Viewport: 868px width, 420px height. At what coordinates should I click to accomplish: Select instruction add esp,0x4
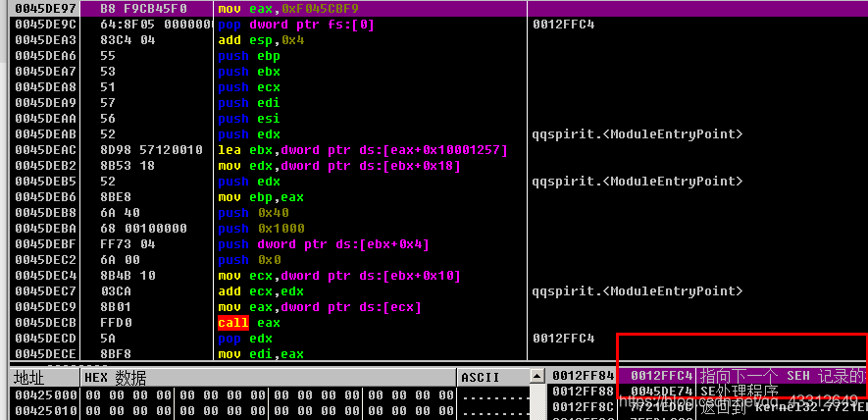click(261, 40)
